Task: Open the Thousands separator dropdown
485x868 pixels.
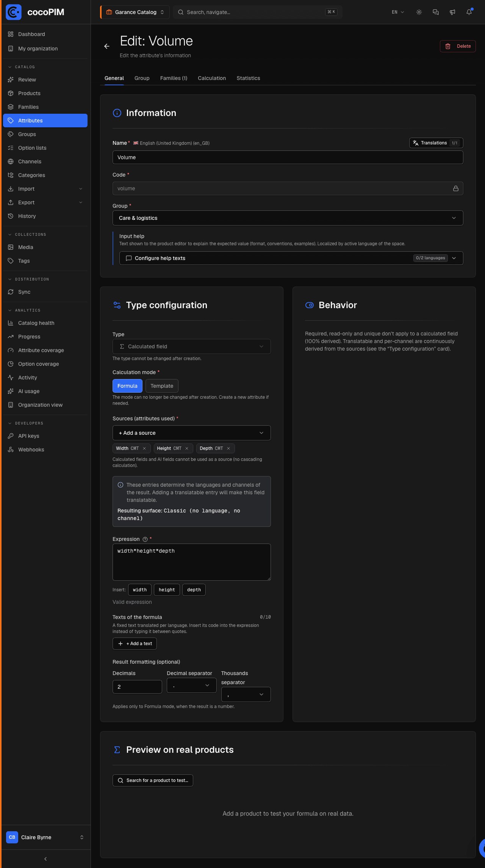Action: click(x=246, y=694)
